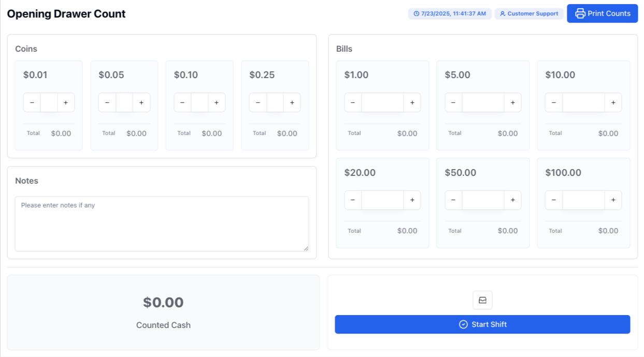Decrease the $0.05 coin count
Image resolution: width=644 pixels, height=357 pixels.
click(107, 102)
